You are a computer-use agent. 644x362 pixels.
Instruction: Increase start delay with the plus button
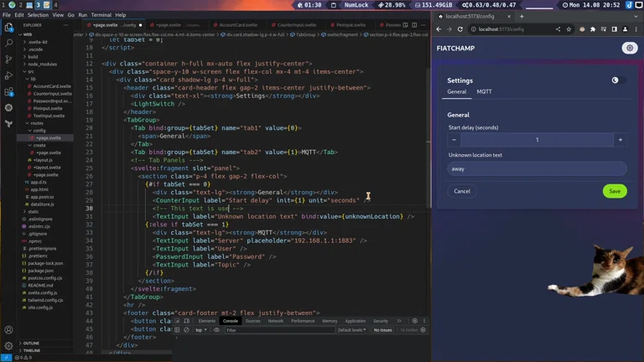coord(620,140)
